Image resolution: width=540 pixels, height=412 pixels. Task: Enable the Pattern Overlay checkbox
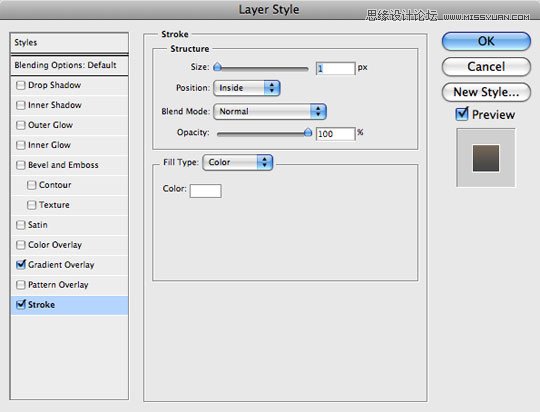pos(21,285)
